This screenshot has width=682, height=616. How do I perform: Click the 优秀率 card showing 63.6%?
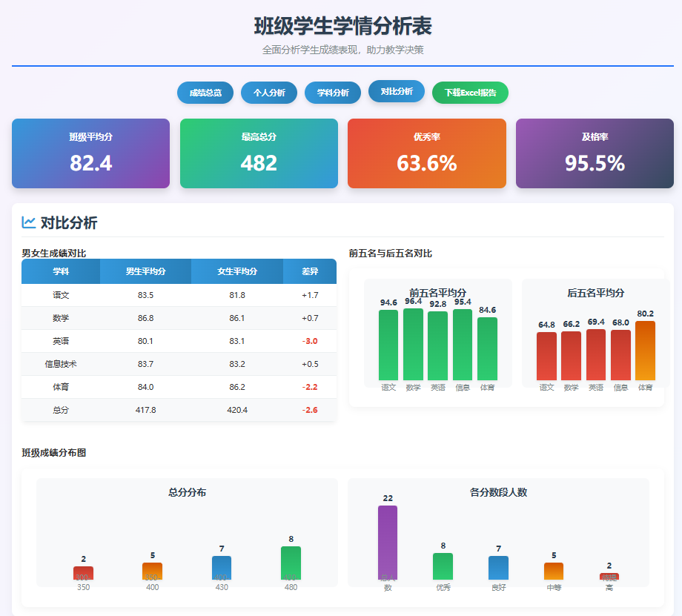[x=426, y=152]
